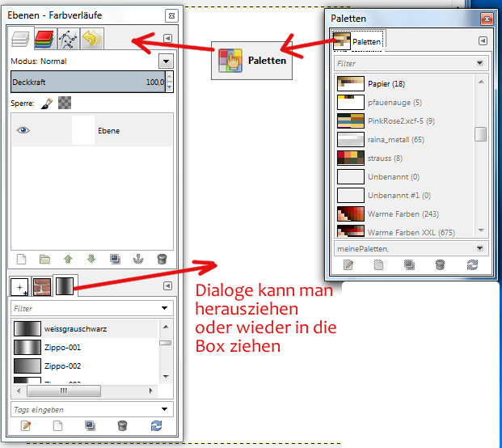502x448 pixels.
Task: Duplicate the selected palette
Action: pos(410,264)
